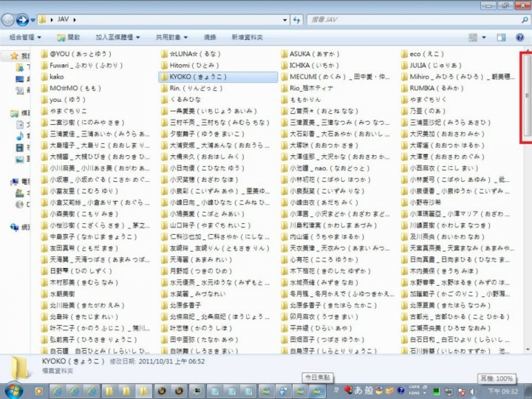
Task: Click the JULIA folder icon
Action: [404, 66]
